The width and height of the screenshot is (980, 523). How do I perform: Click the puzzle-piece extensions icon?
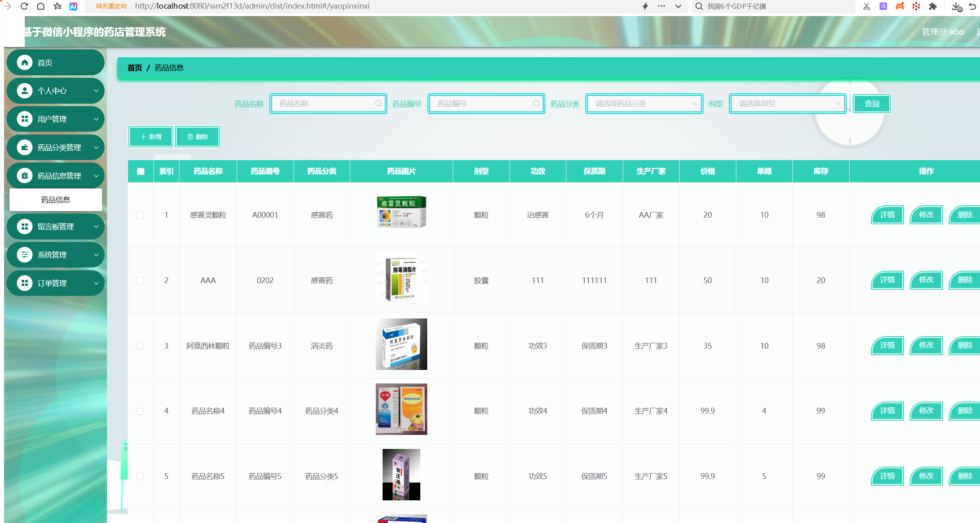point(933,6)
